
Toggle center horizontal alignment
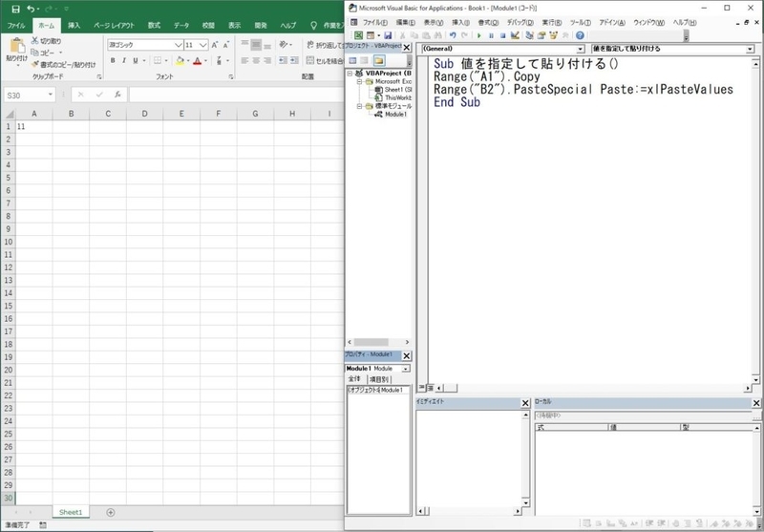pos(256,60)
